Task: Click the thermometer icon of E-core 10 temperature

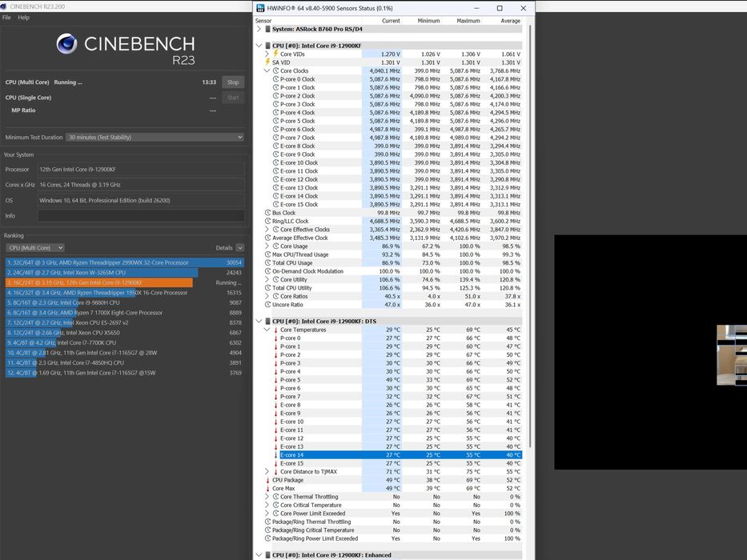Action: point(276,422)
